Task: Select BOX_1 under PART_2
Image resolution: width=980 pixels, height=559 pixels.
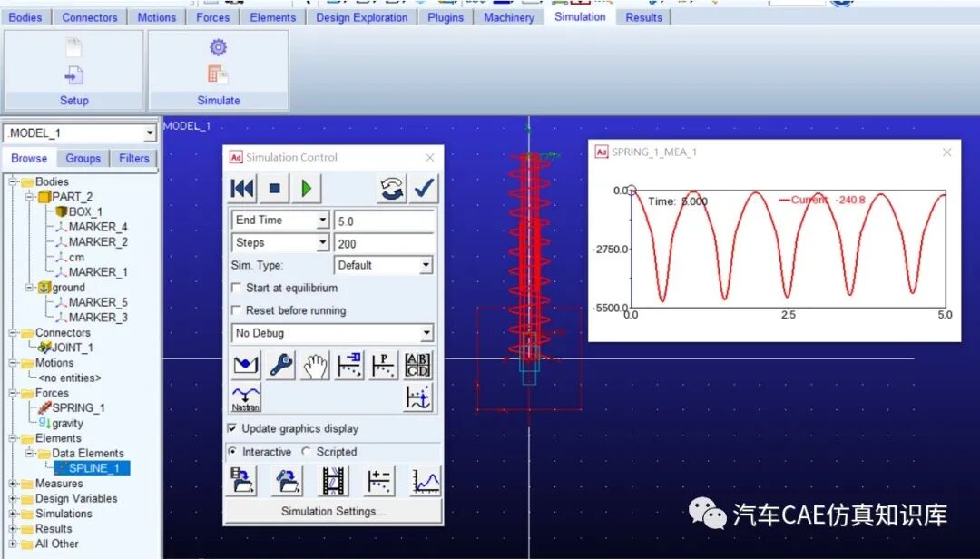Action: 85,212
